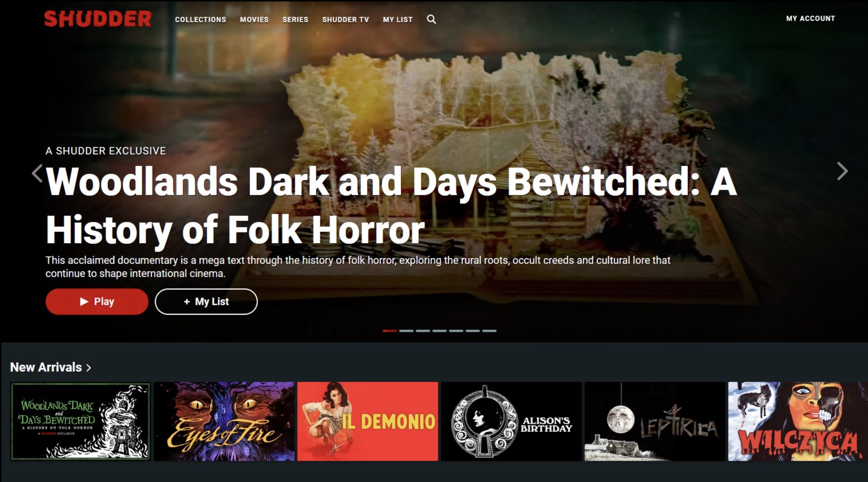Advance carousel with the right arrow
This screenshot has height=482, width=868.
[843, 171]
